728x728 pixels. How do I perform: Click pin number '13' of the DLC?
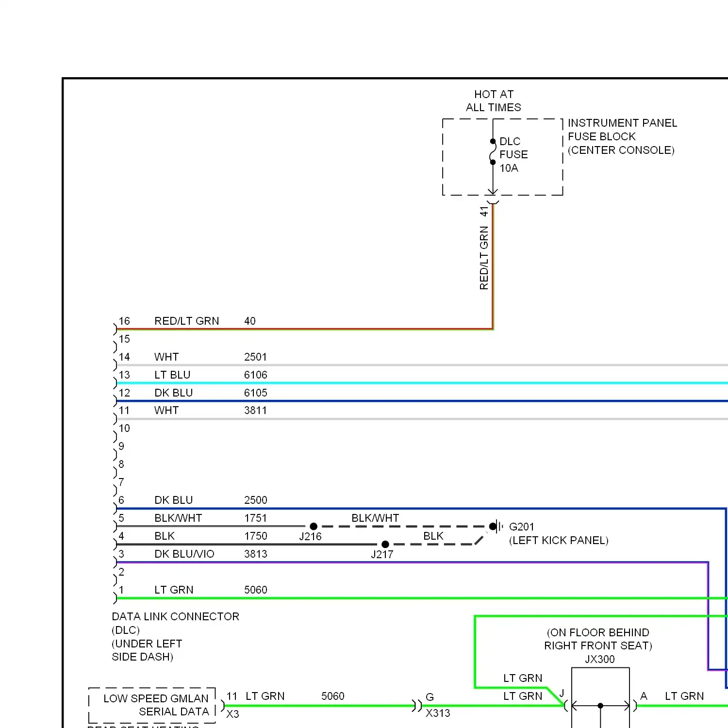[124, 375]
